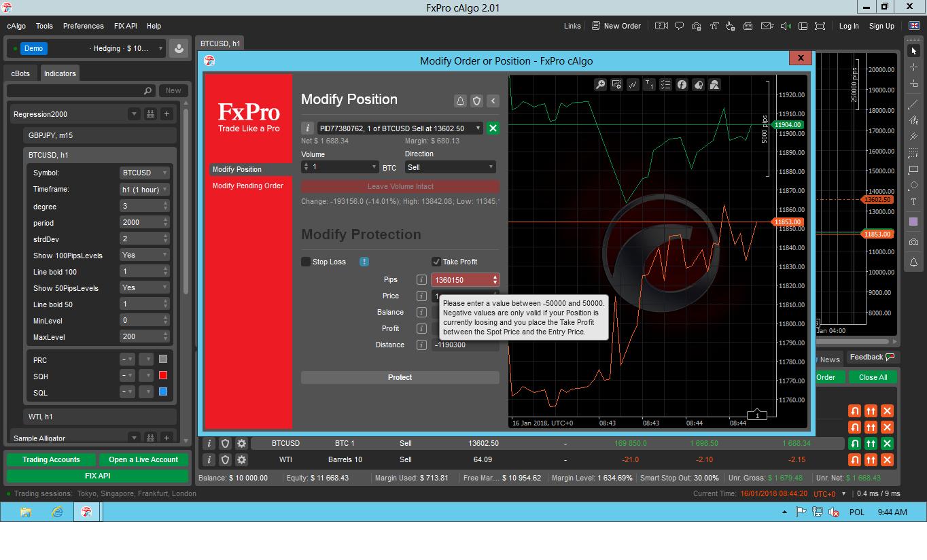Viewport: 927px width, 560px height.
Task: Select the Fibonacci retracement drawing tool
Action: point(913,153)
